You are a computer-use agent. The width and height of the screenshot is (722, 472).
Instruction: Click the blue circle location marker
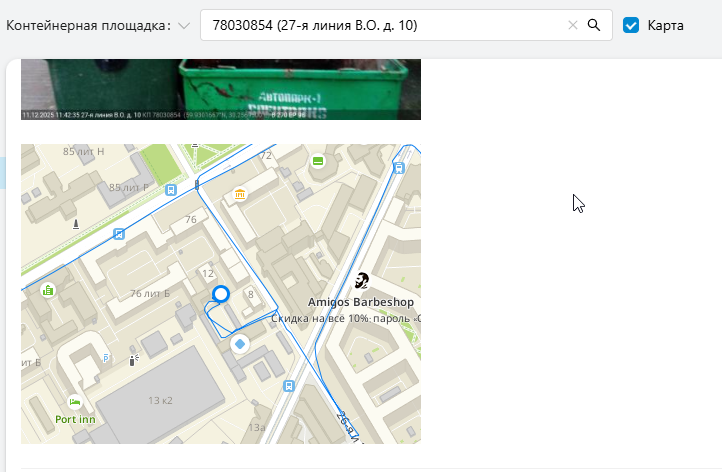pos(221,294)
